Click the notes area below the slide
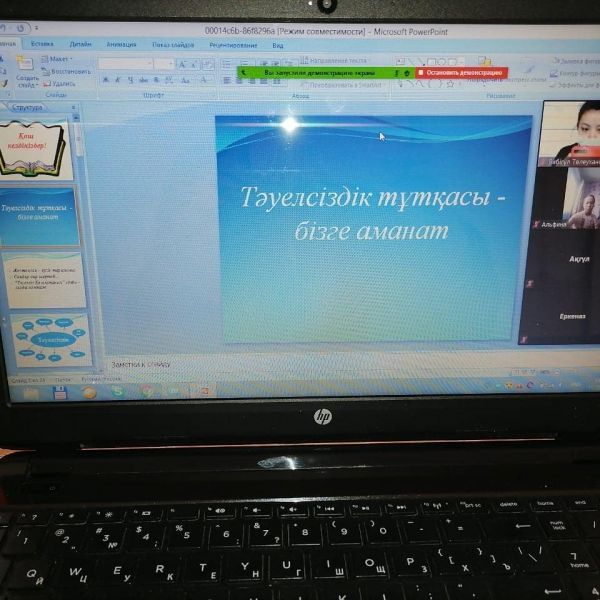This screenshot has height=600, width=600. (x=300, y=365)
